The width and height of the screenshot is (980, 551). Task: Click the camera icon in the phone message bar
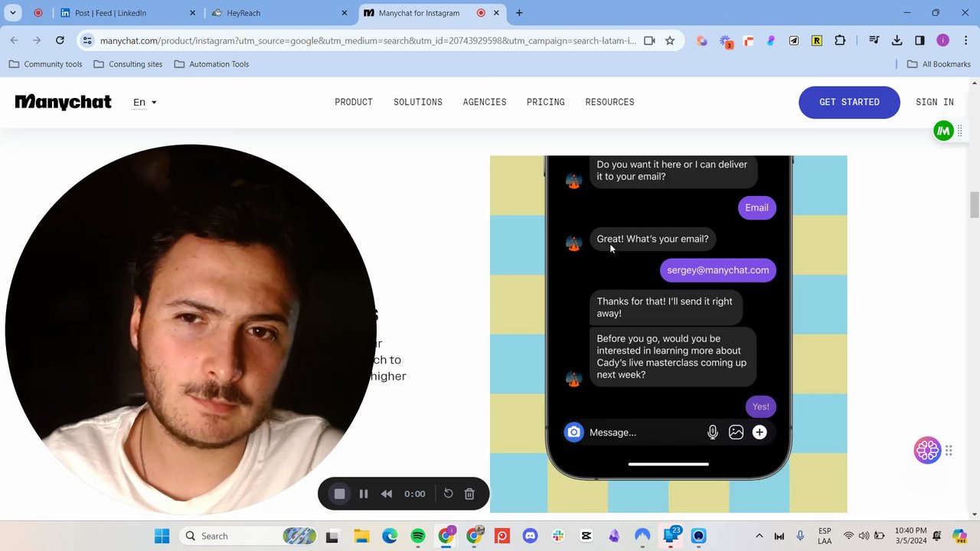coord(573,432)
